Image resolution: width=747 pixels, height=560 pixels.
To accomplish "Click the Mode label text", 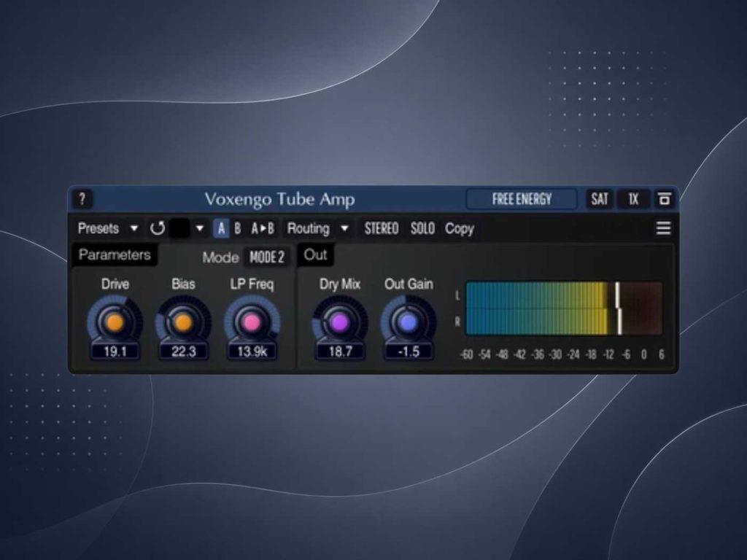I will click(x=220, y=257).
